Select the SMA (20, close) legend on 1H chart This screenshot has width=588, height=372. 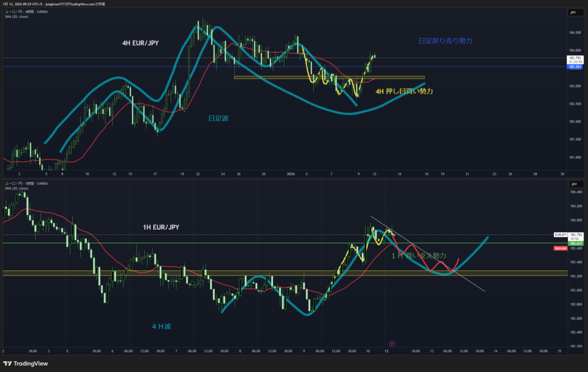coord(16,188)
